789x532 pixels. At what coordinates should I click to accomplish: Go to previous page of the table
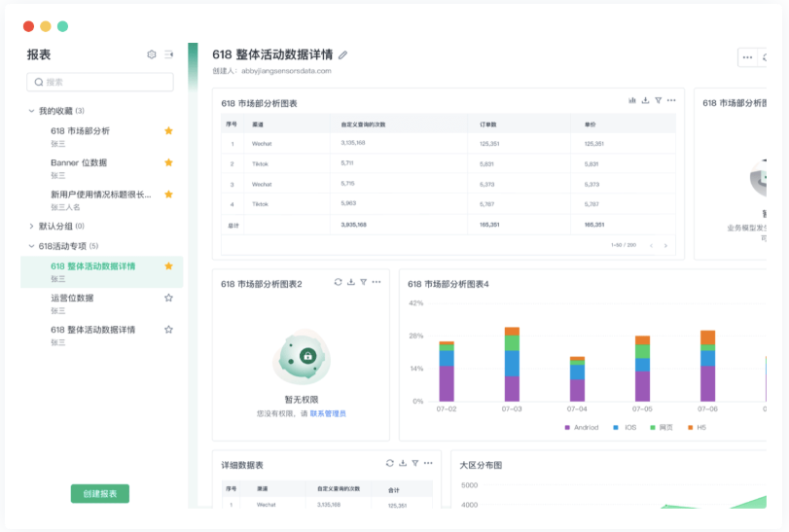(x=651, y=245)
